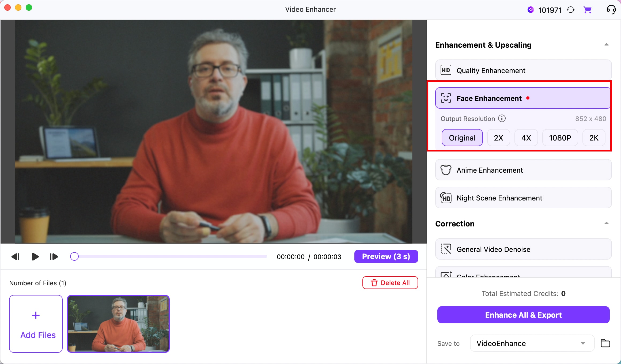Click Enhance All & Export

click(x=523, y=315)
